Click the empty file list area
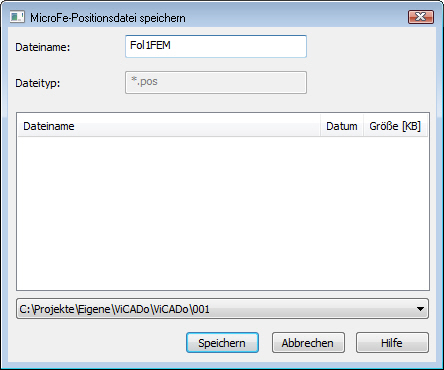This screenshot has height=370, width=444. pos(223,213)
